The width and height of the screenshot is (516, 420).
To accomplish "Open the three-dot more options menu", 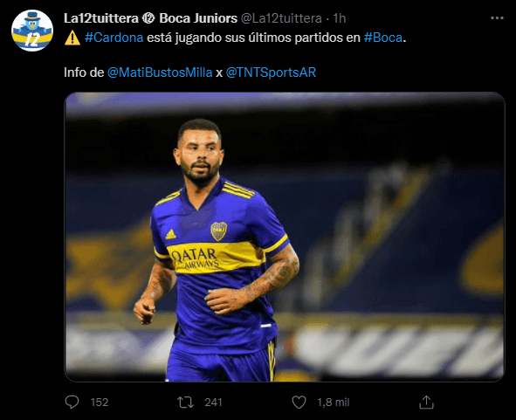I will pyautogui.click(x=497, y=18).
